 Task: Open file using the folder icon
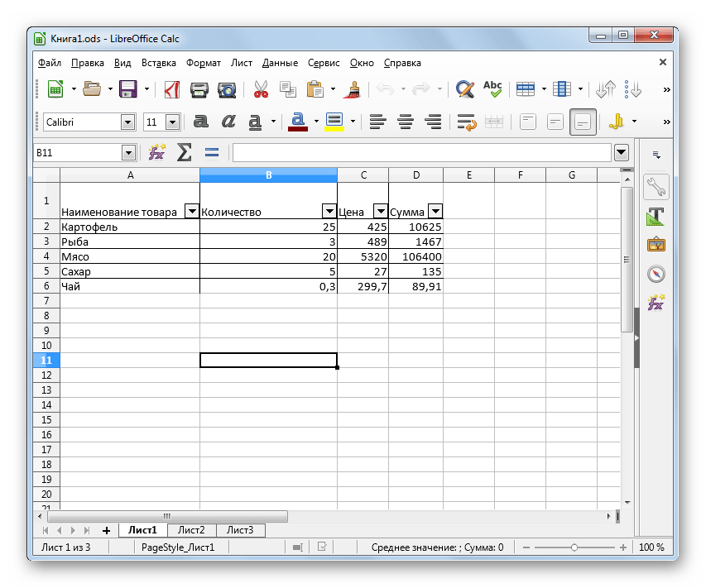93,89
